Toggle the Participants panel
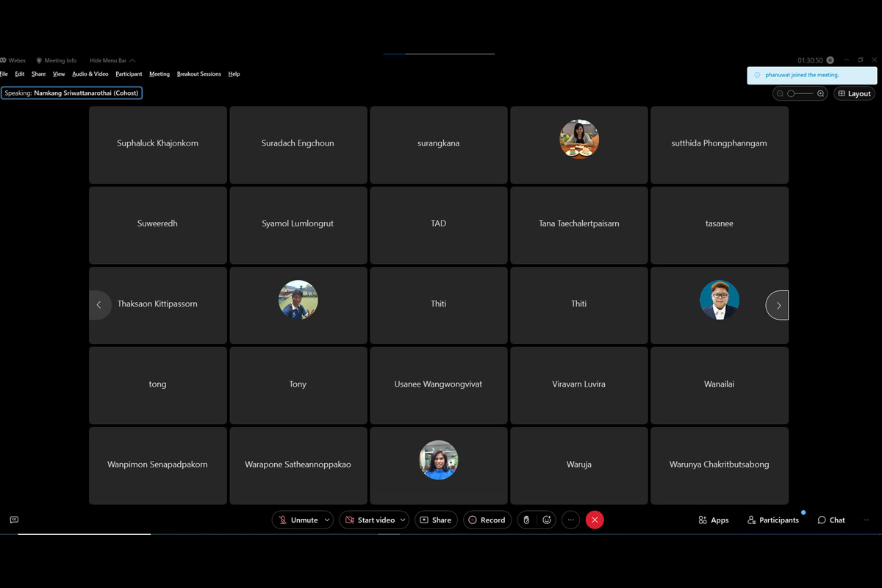882x588 pixels. pos(772,520)
